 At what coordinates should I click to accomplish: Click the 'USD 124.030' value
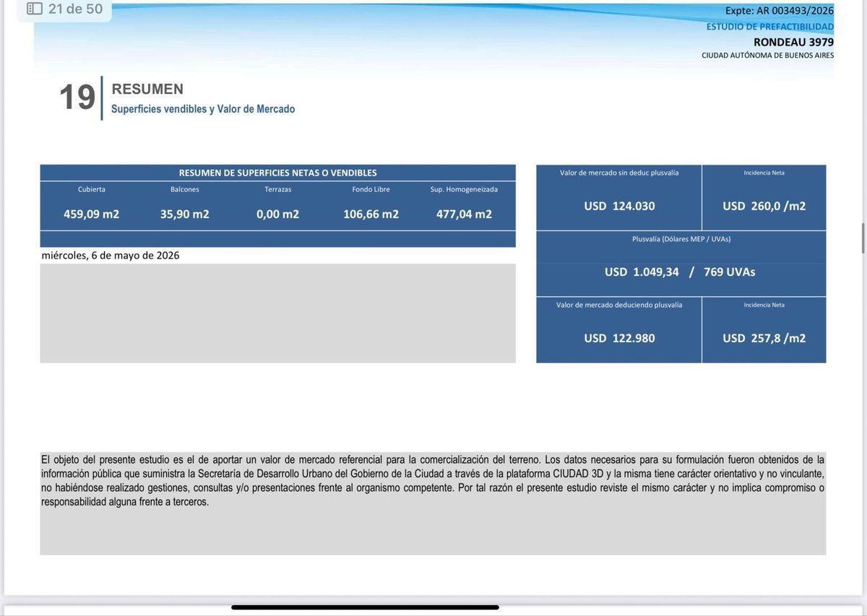[x=619, y=206]
